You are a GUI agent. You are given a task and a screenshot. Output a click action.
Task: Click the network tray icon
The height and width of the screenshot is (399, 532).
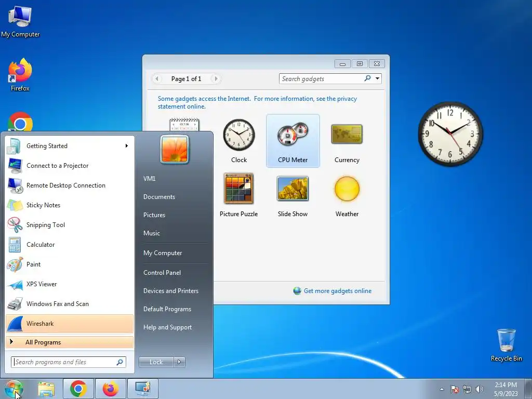[467, 389]
